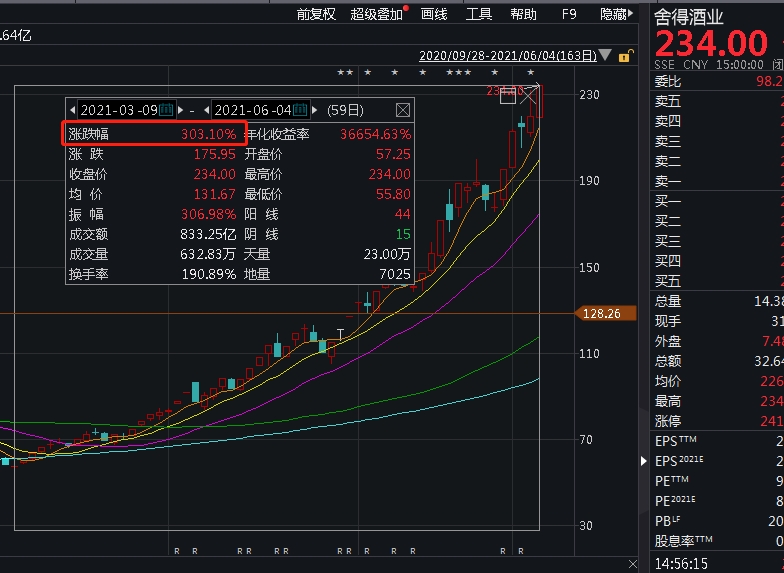Toggle the orange chart lock icon
The width and height of the screenshot is (784, 573).
pos(625,57)
